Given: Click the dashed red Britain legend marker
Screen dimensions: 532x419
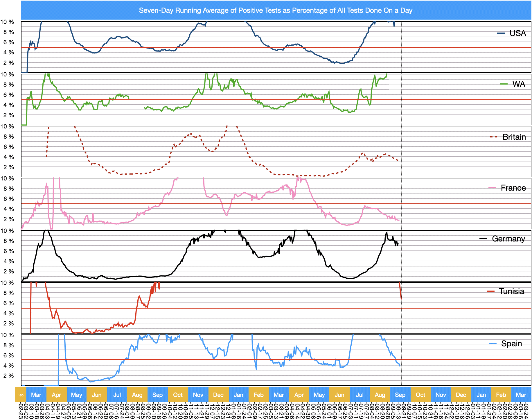Looking at the screenshot, I should tap(494, 137).
